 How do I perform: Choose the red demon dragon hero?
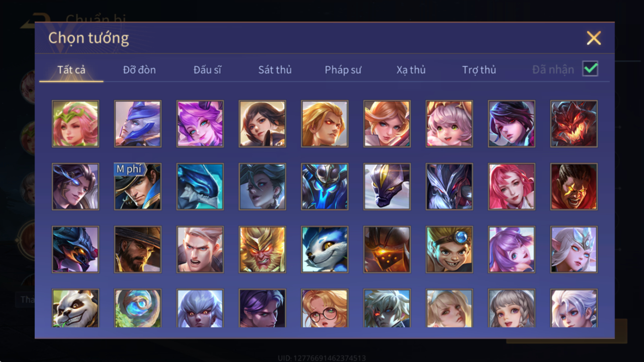pos(574,124)
